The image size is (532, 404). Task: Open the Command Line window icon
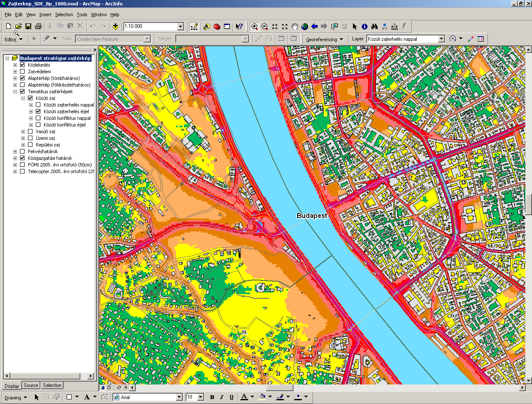click(227, 27)
